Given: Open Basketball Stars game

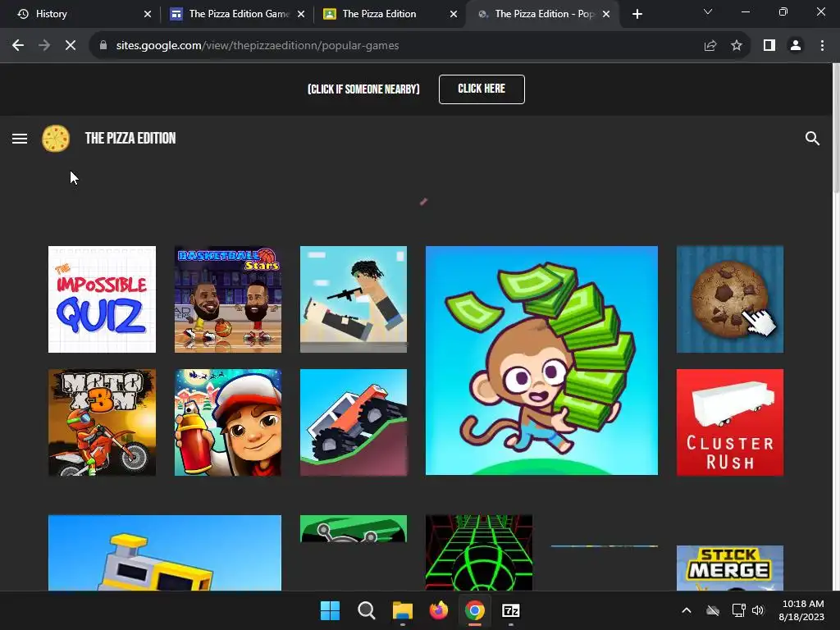Looking at the screenshot, I should pyautogui.click(x=228, y=299).
